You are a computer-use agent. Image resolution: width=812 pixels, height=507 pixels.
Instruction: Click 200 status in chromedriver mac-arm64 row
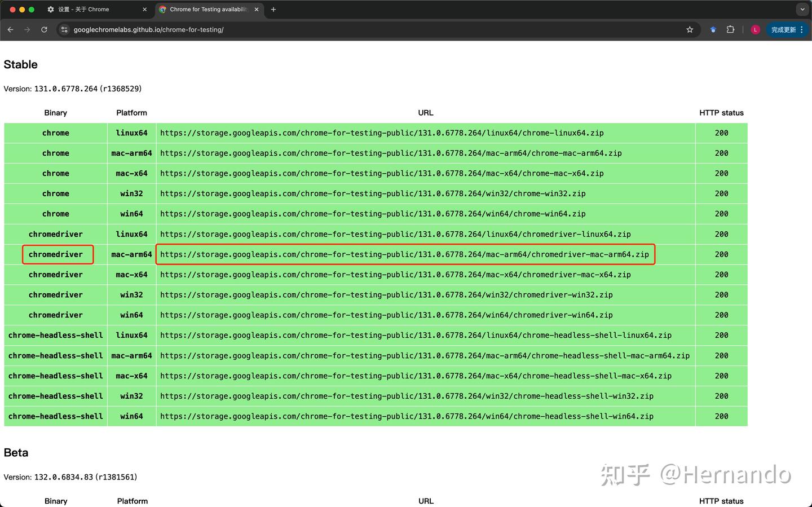pos(722,254)
